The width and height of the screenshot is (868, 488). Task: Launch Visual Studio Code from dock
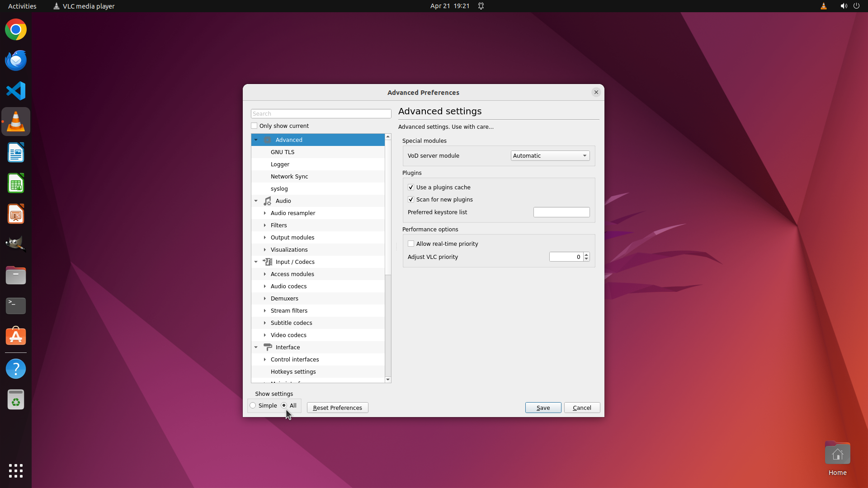click(16, 91)
